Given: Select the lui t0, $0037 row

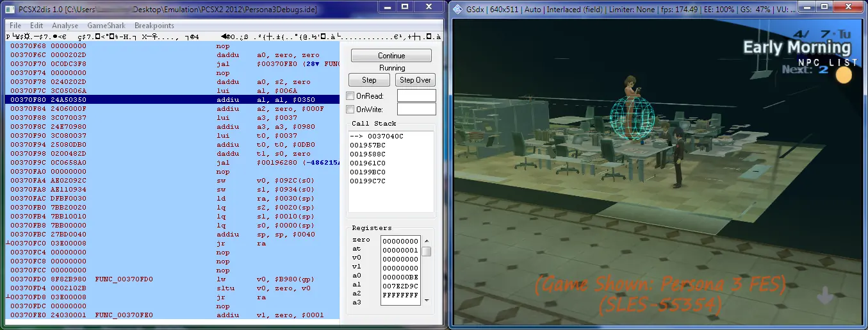Looking at the screenshot, I should point(172,136).
